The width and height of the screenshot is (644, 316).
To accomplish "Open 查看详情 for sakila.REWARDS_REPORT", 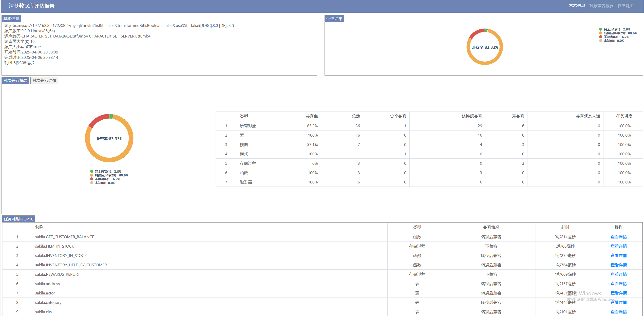I will (618, 274).
